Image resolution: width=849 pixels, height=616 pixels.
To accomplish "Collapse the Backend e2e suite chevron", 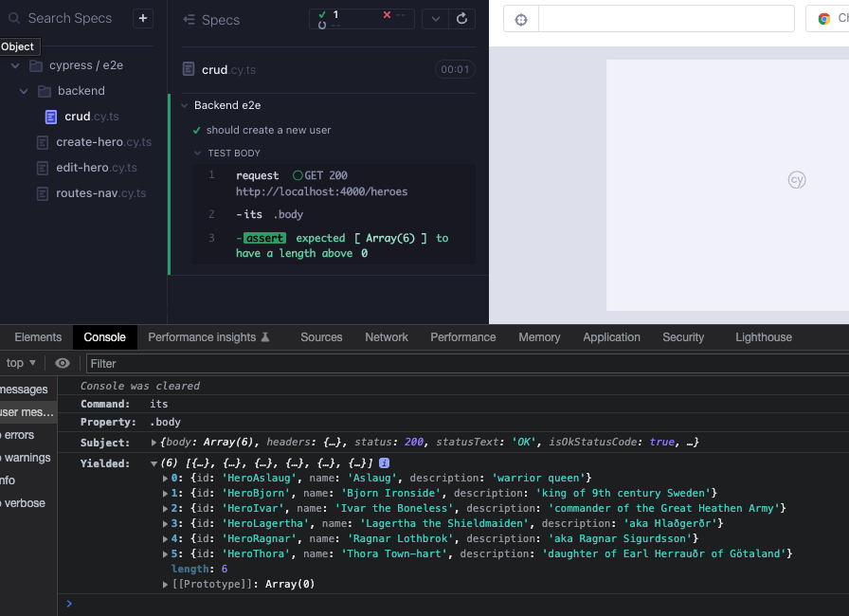I will pyautogui.click(x=185, y=105).
